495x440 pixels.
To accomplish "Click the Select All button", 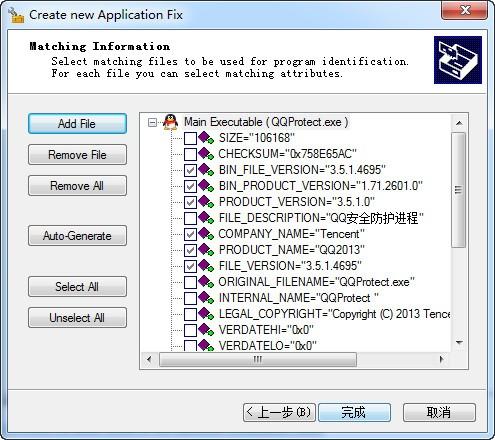I will (77, 287).
